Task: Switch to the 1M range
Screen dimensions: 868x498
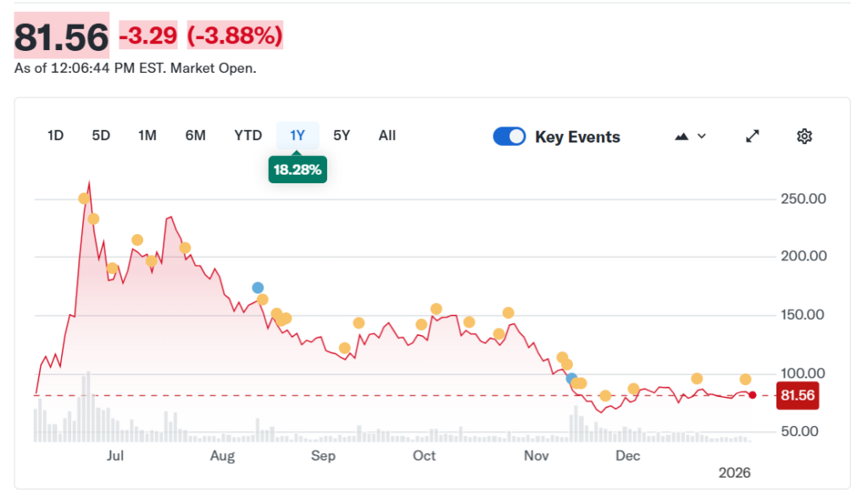Action: coord(147,136)
